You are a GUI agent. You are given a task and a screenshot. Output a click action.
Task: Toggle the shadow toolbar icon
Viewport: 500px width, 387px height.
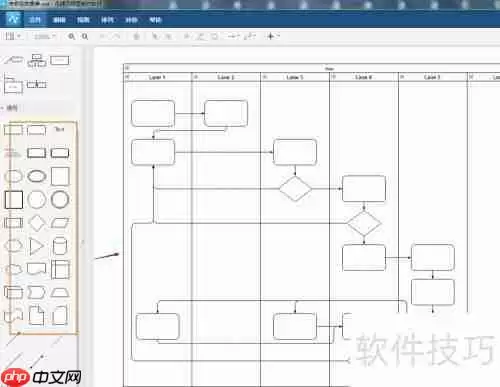click(x=214, y=36)
